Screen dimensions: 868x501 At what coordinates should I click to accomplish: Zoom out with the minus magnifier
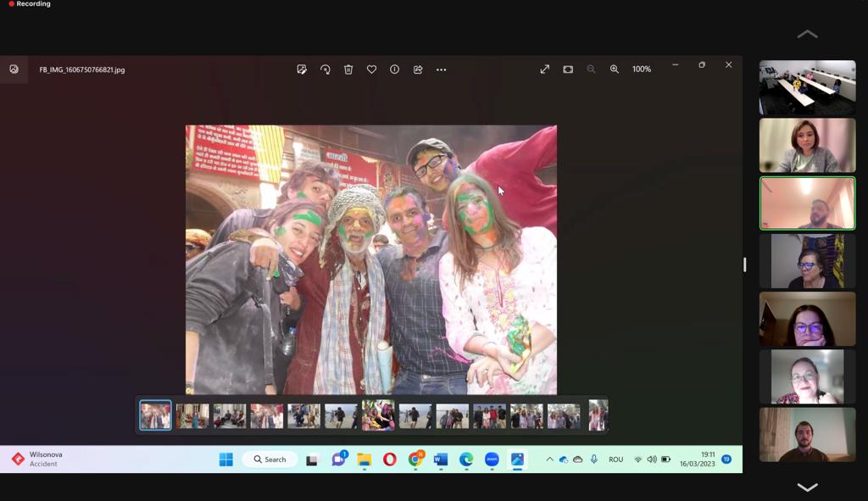(591, 70)
